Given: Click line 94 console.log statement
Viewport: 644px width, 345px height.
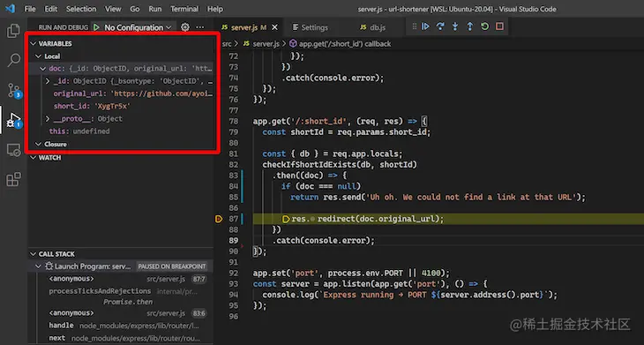Looking at the screenshot, I should [x=410, y=295].
